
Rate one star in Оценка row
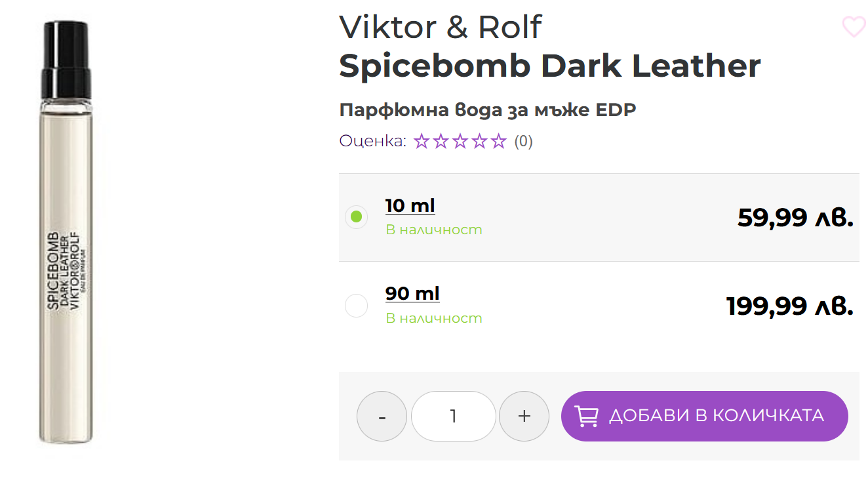[x=421, y=141]
